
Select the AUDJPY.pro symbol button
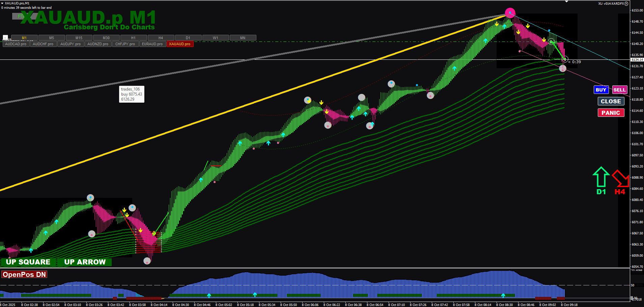(71, 44)
